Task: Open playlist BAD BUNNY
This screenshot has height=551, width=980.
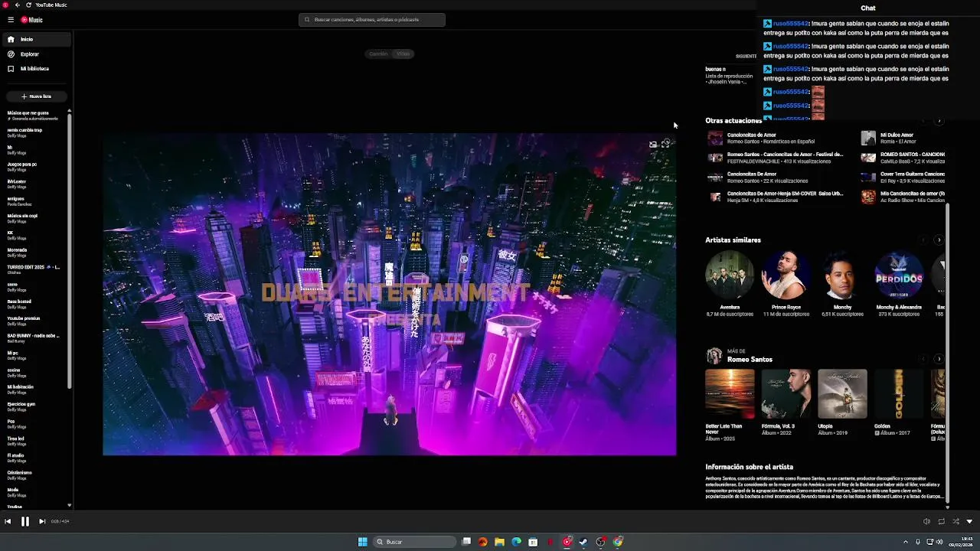Action: [x=34, y=337]
